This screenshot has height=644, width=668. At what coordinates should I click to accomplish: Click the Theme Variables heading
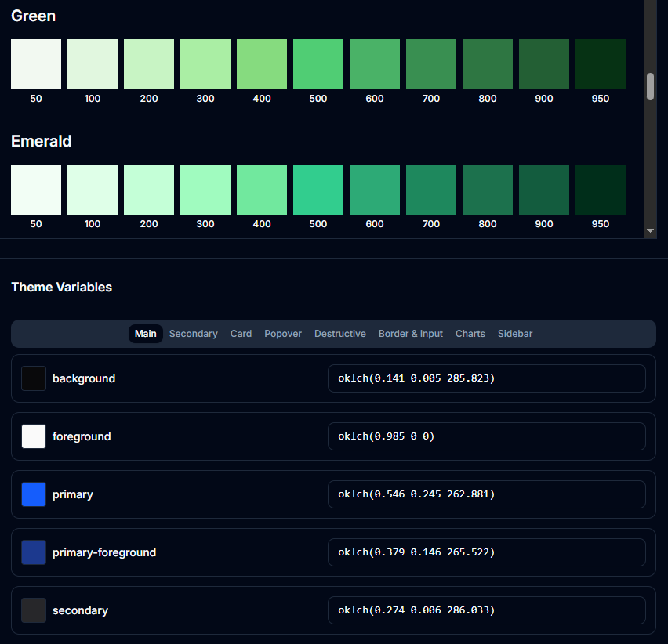(x=62, y=287)
